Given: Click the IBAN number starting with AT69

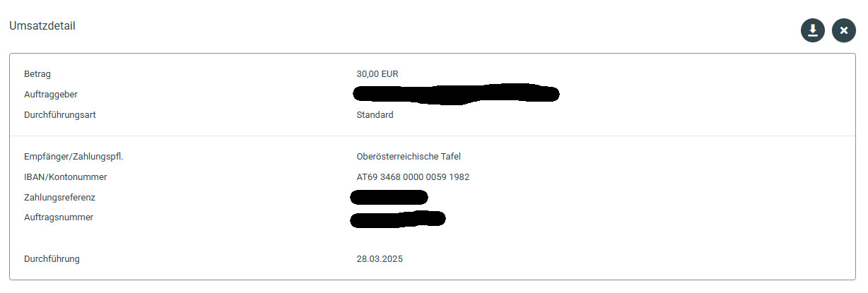Looking at the screenshot, I should (x=413, y=177).
